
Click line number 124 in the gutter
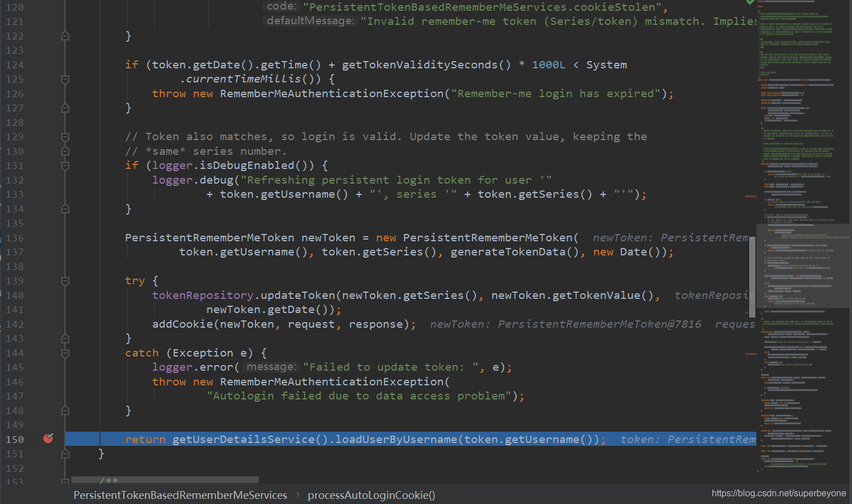15,65
